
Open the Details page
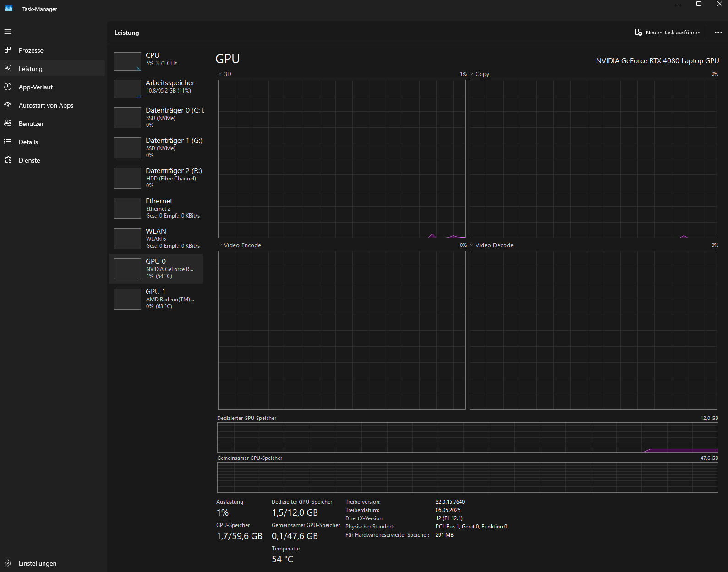(x=53, y=142)
